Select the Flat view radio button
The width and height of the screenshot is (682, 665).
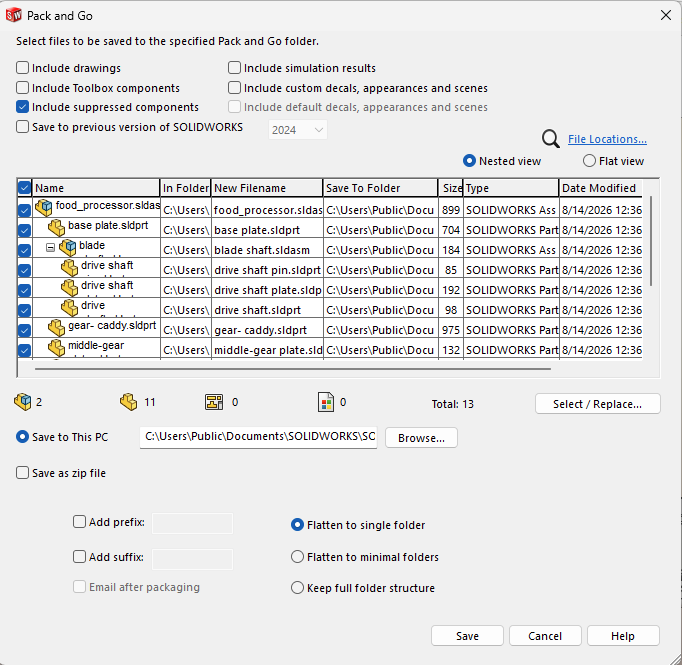click(589, 161)
